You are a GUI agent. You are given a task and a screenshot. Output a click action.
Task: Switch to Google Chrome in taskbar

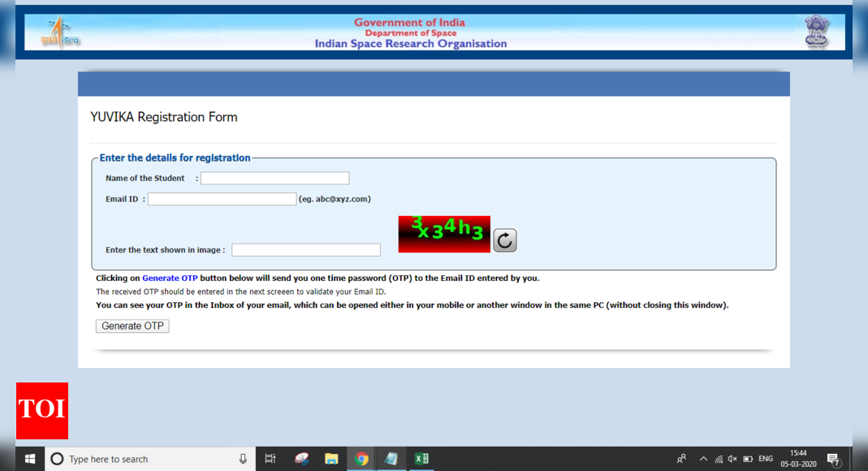coord(361,459)
